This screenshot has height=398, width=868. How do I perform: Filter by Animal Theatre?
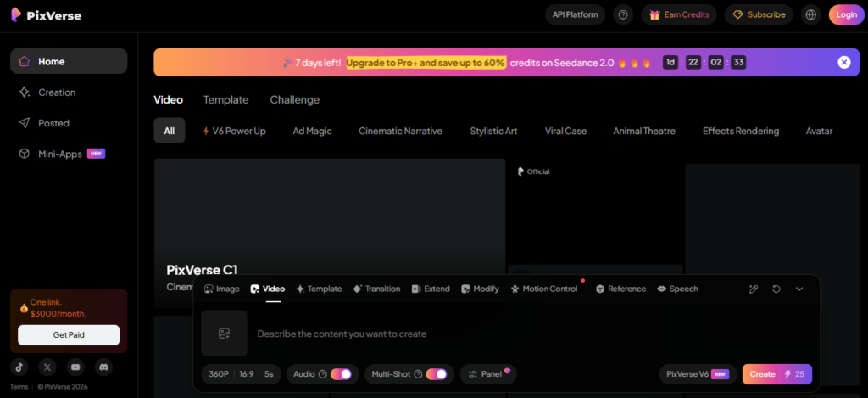click(x=644, y=131)
